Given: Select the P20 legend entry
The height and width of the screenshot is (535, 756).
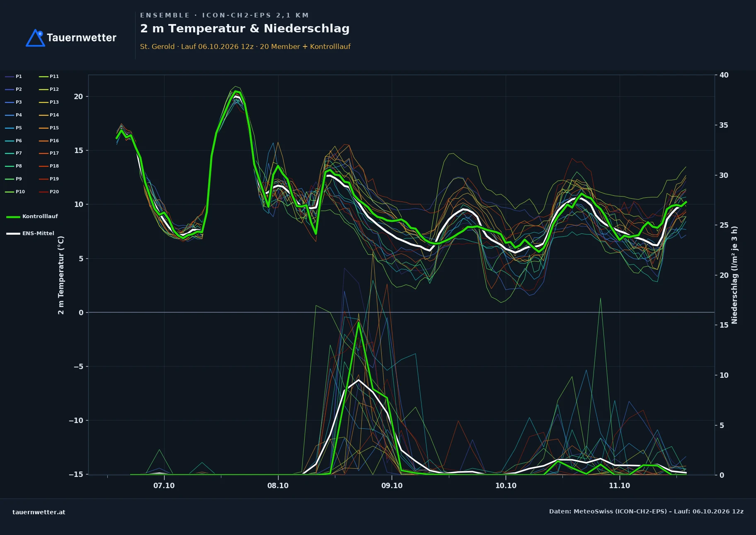Looking at the screenshot, I should point(49,192).
